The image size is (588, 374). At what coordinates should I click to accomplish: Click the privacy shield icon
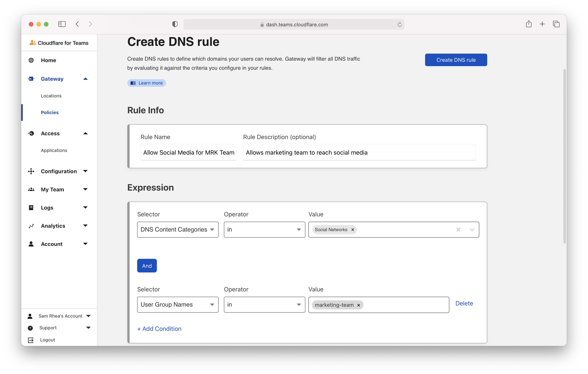(175, 24)
